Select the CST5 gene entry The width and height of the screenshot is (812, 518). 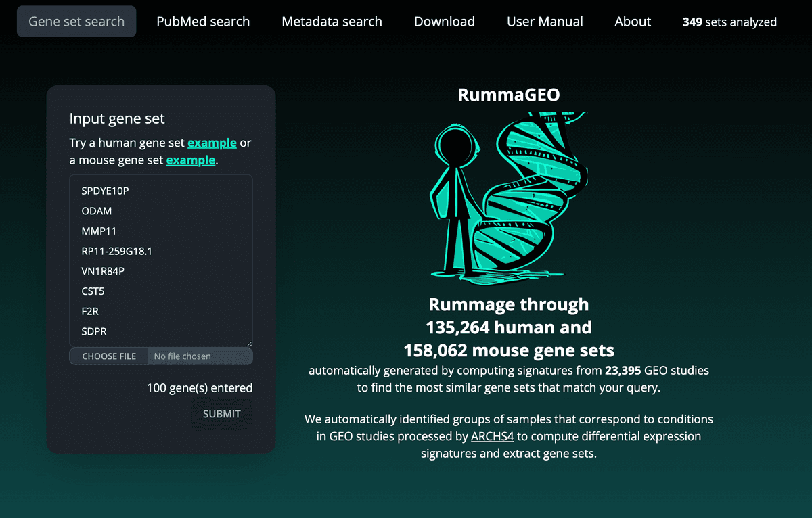pyautogui.click(x=93, y=291)
